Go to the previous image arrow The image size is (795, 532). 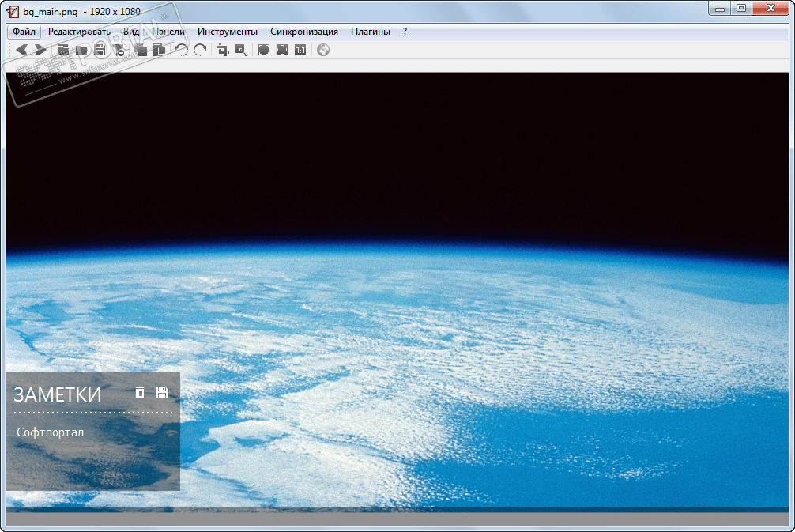(22, 50)
